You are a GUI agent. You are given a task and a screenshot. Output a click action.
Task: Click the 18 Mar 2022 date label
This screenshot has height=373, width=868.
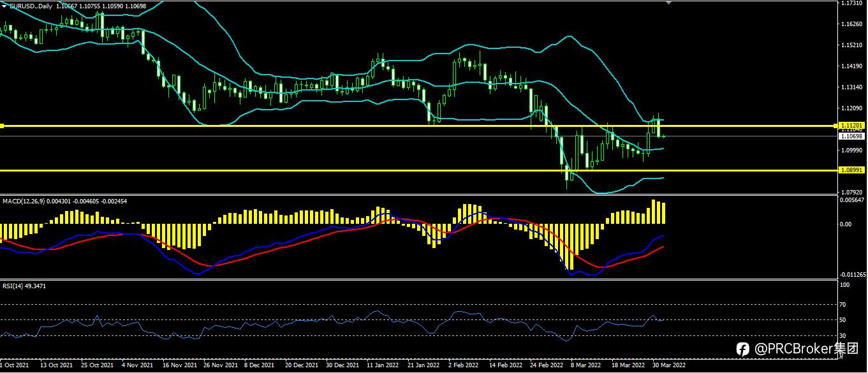tap(628, 366)
